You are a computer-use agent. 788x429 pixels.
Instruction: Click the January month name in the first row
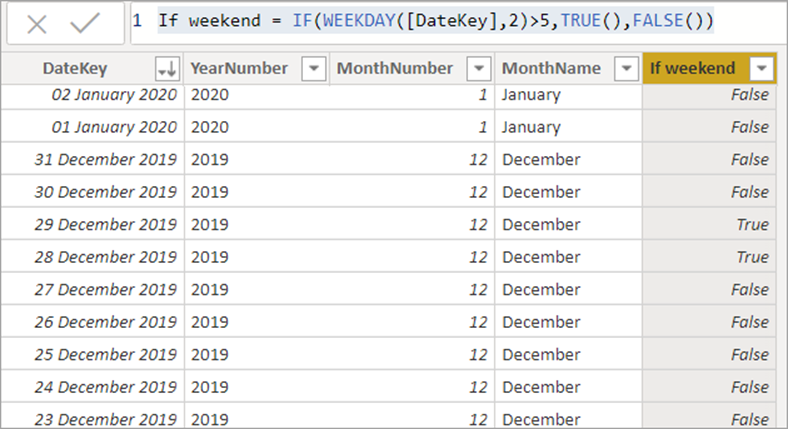(531, 95)
